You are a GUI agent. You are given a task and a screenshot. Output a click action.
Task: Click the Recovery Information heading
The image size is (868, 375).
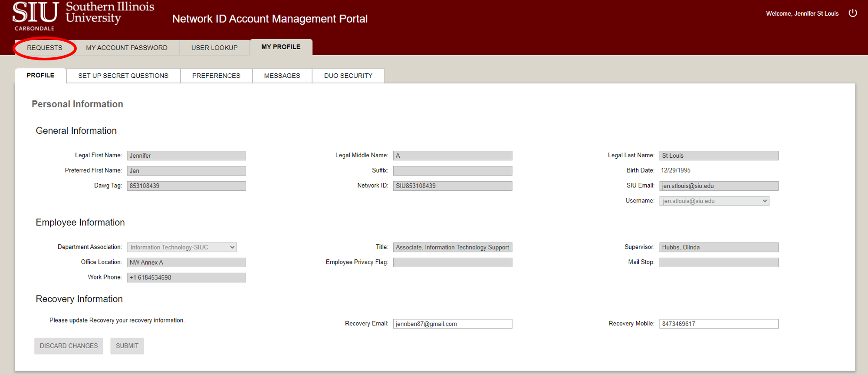click(79, 299)
